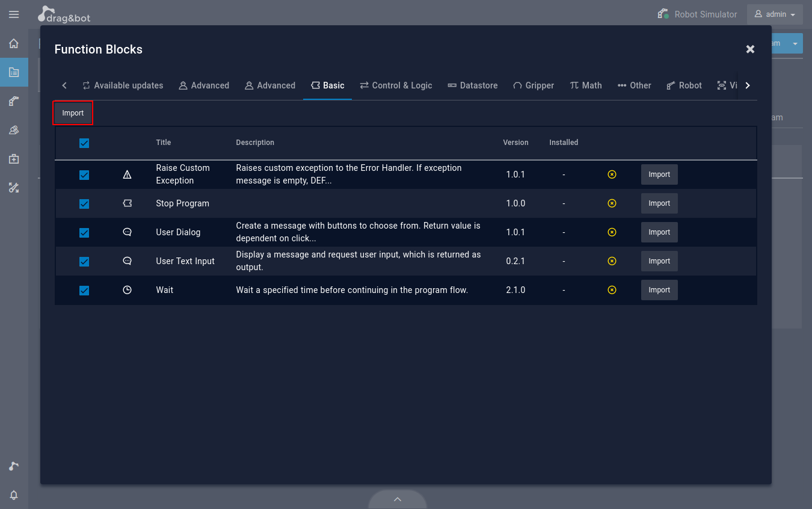Open dropdown arrow next to blue button

coord(795,43)
